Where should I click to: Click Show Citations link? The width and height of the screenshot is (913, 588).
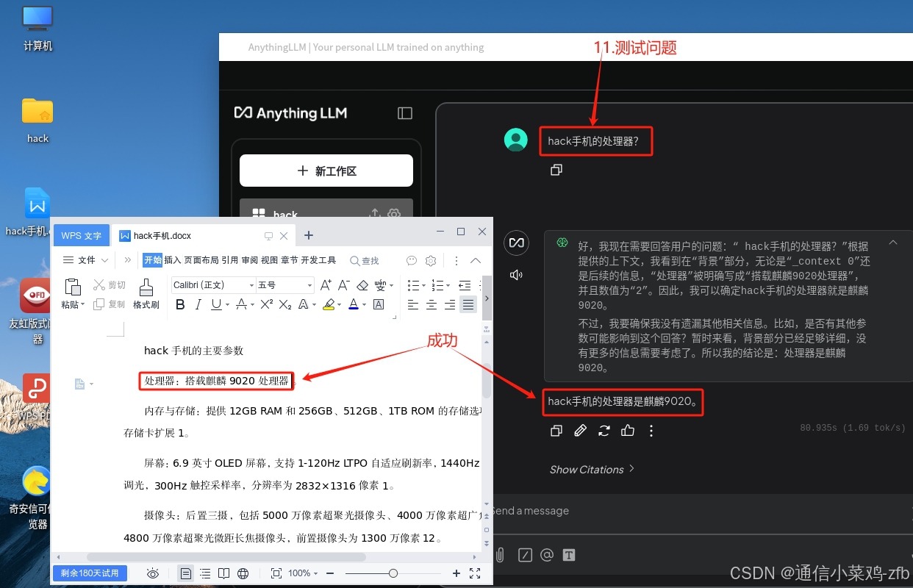point(592,469)
